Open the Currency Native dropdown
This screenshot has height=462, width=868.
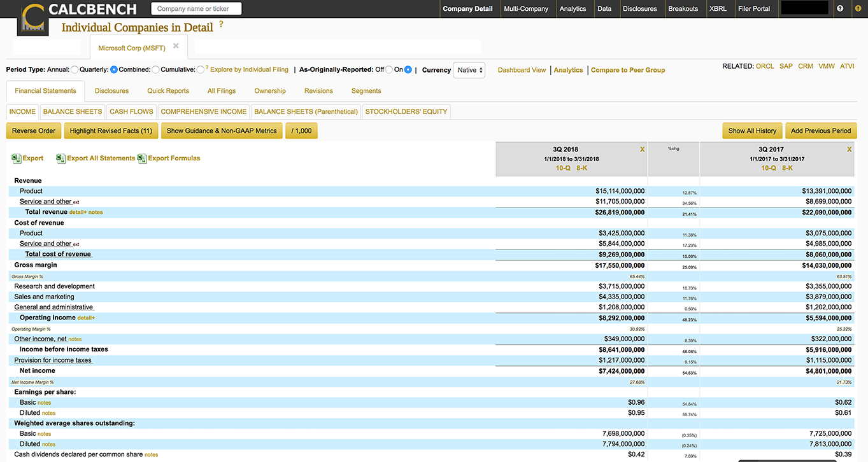point(469,70)
